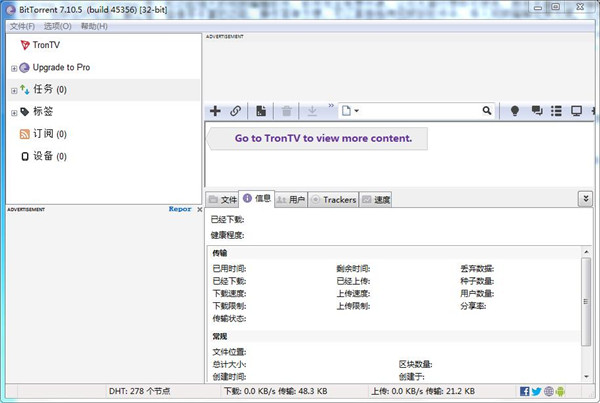Click the Go to TronTV banner
Screen dimensions: 600x403
click(317, 139)
